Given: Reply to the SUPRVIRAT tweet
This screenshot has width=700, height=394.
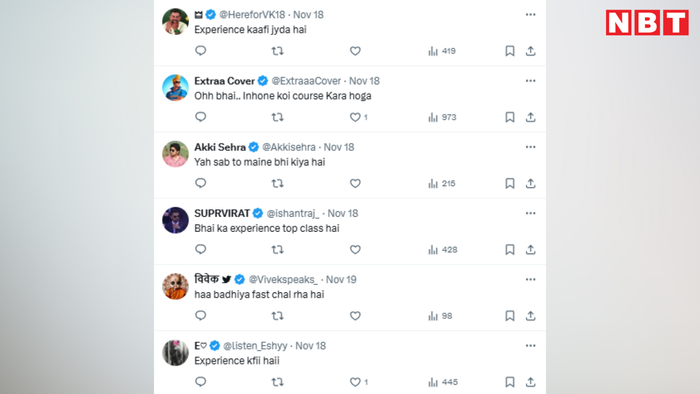Looking at the screenshot, I should pyautogui.click(x=200, y=249).
